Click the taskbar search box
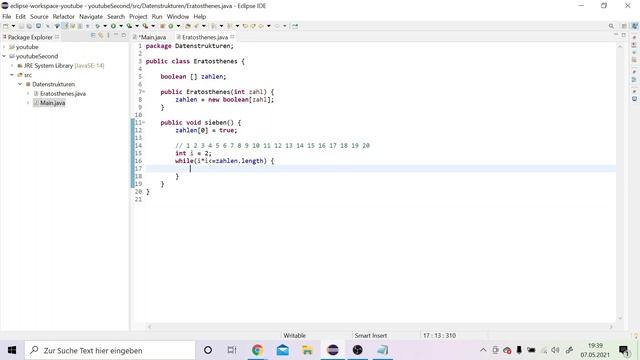The image size is (640, 360). pyautogui.click(x=110, y=350)
